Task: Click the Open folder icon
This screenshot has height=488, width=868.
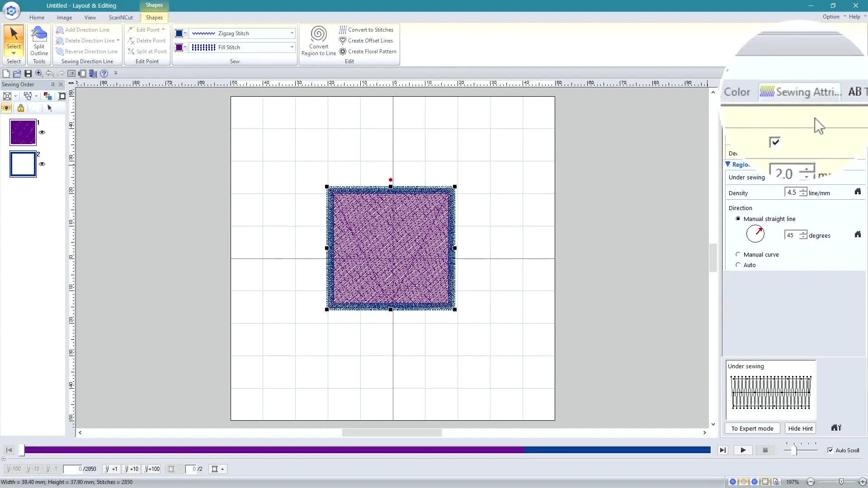Action: 17,73
